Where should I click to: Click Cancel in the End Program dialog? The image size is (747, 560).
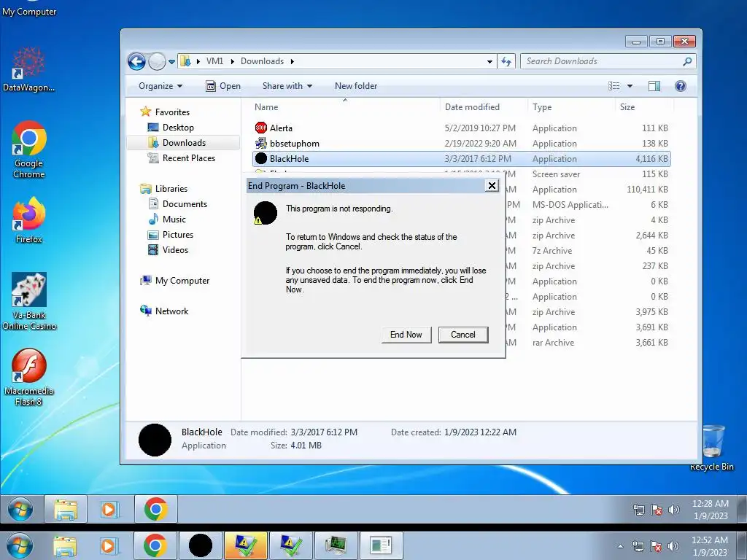pyautogui.click(x=463, y=334)
